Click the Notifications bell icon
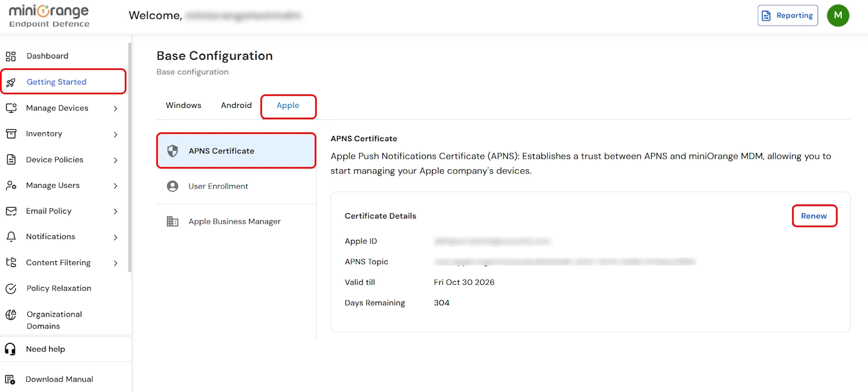This screenshot has height=392, width=868. pyautogui.click(x=11, y=237)
